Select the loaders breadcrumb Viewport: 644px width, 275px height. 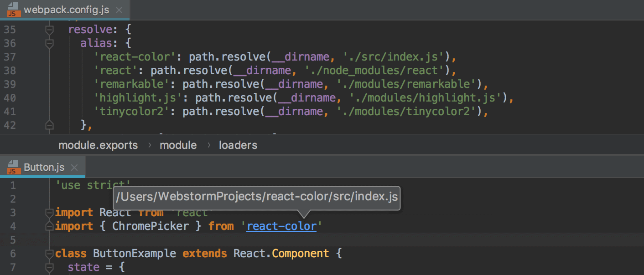click(238, 145)
